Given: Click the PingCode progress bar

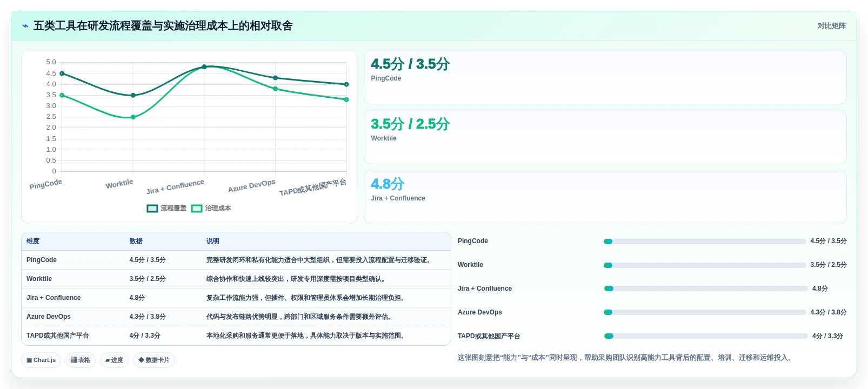Looking at the screenshot, I should pyautogui.click(x=705, y=242).
